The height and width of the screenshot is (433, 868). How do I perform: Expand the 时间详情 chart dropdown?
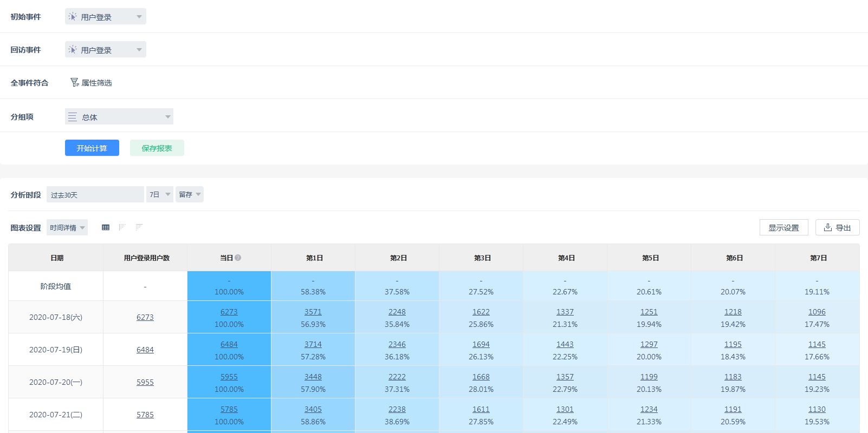67,227
